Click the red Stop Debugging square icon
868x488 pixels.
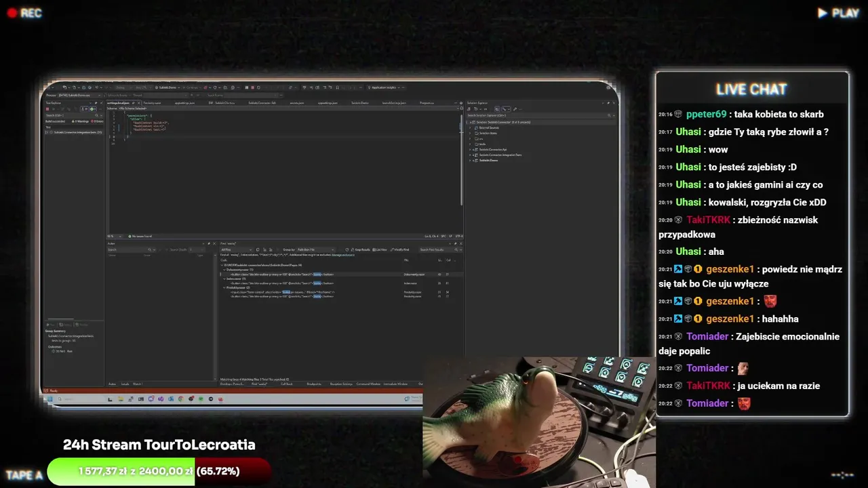[x=252, y=87]
